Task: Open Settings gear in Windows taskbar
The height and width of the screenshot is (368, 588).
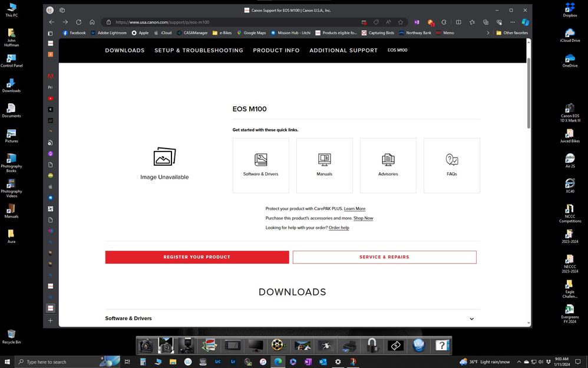Action: pyautogui.click(x=338, y=362)
